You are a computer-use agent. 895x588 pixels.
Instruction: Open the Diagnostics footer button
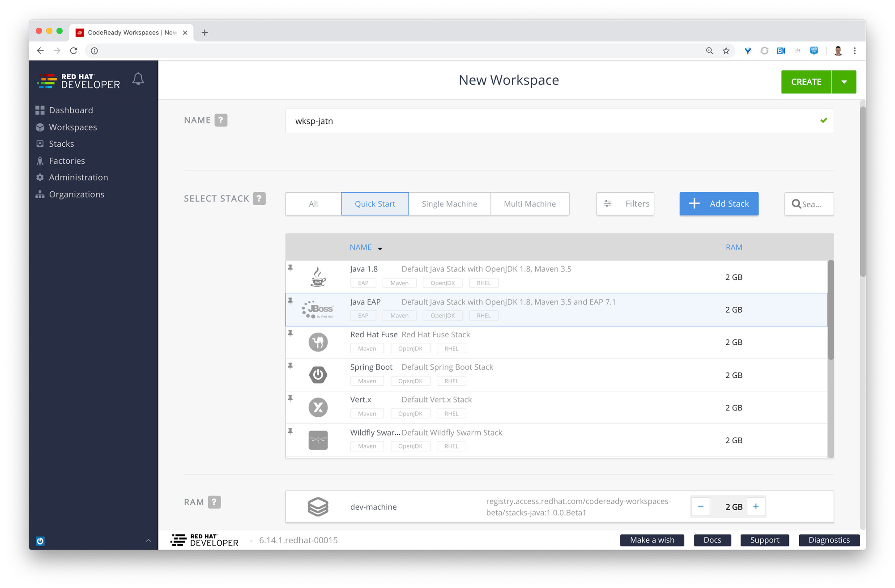coord(829,540)
